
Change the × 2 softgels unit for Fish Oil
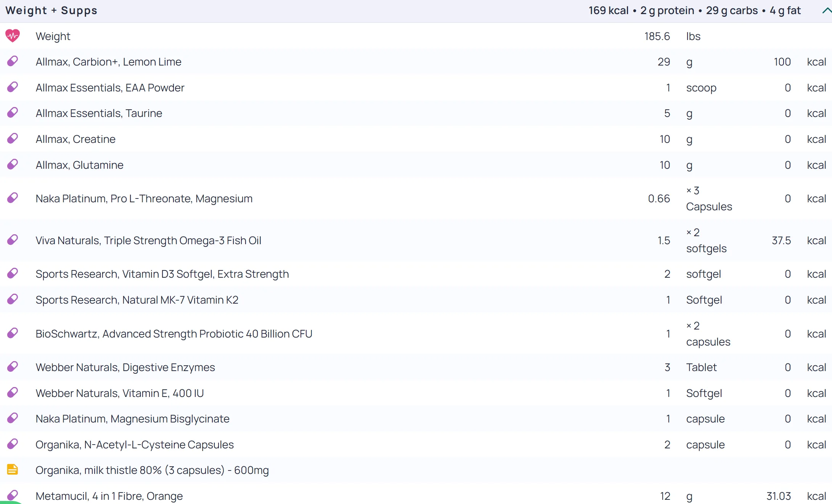706,240
